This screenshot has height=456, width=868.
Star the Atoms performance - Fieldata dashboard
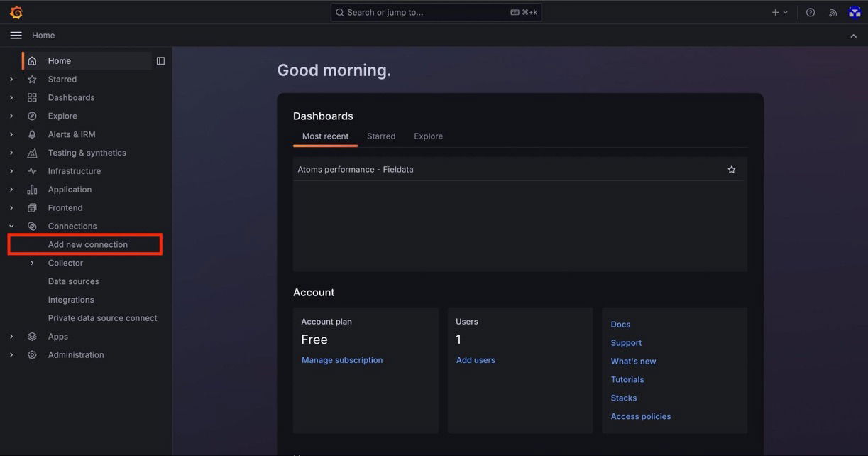pyautogui.click(x=732, y=170)
